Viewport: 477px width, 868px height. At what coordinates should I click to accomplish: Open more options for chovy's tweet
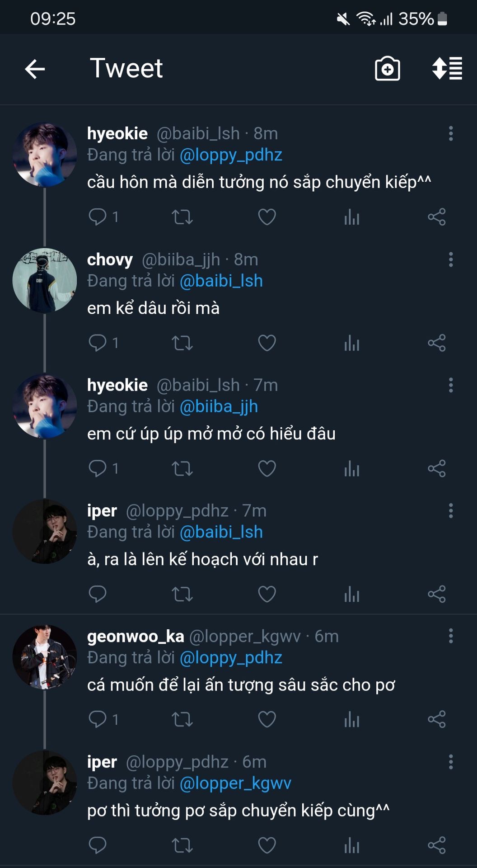(450, 259)
